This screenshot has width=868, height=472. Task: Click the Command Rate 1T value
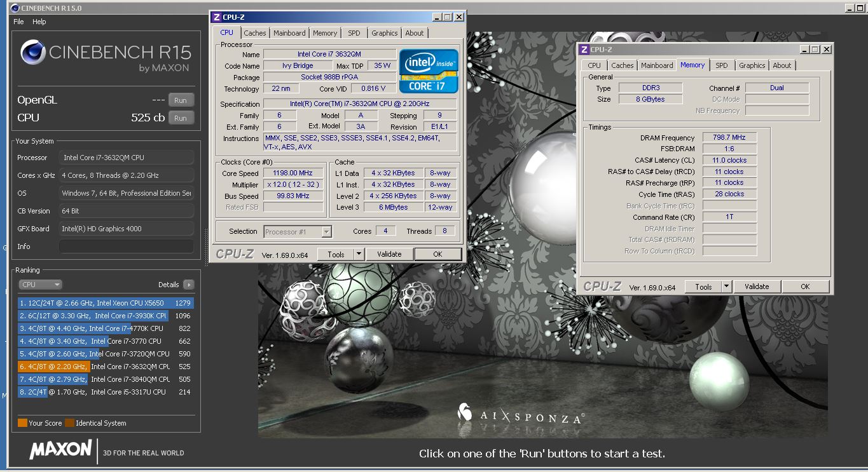[x=729, y=217]
